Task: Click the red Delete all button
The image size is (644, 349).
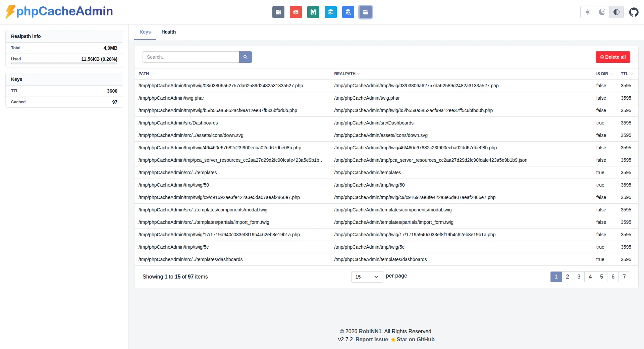Action: [x=613, y=57]
